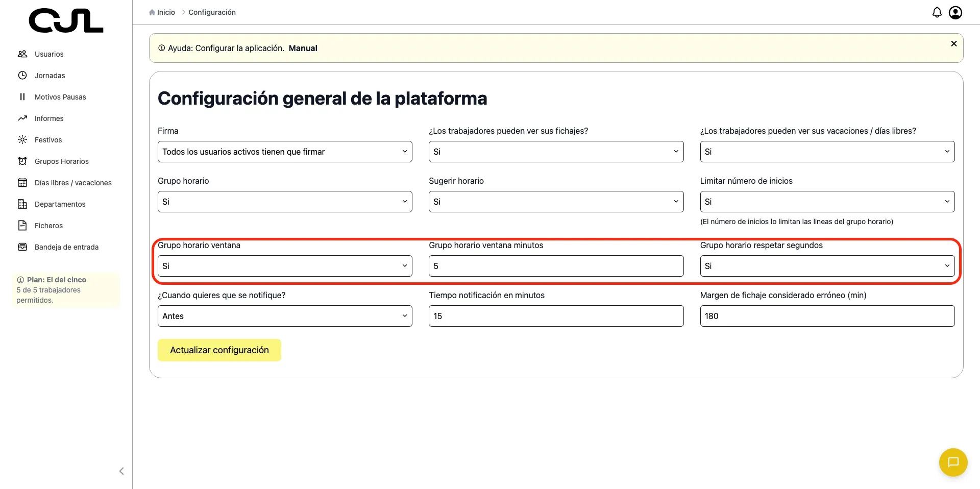The width and height of the screenshot is (980, 489).
Task: Click the Ficheros document icon
Action: click(22, 225)
